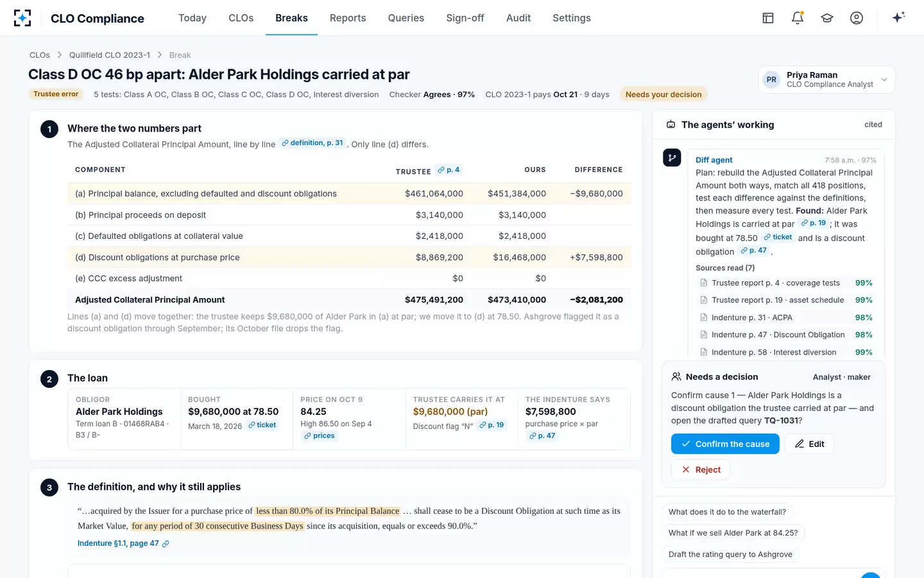Ask "What does it do to the waterfall?"
This screenshot has width=924, height=578.
(727, 512)
